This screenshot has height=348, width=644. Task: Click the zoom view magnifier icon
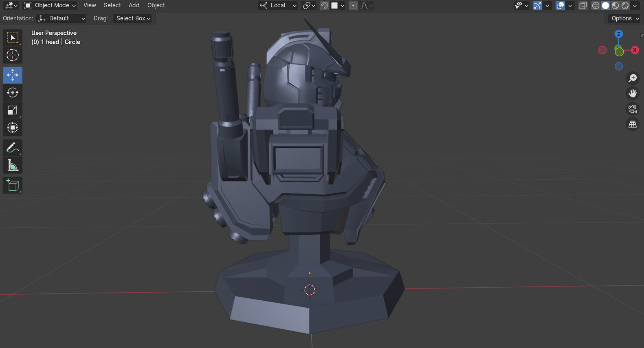pyautogui.click(x=633, y=78)
